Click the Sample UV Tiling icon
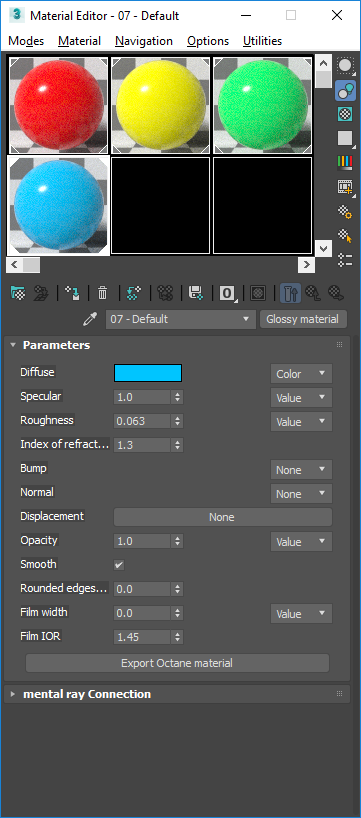 [345, 138]
